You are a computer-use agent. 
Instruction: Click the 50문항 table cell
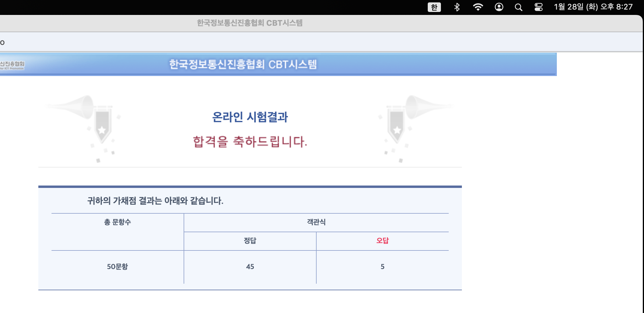click(x=117, y=267)
